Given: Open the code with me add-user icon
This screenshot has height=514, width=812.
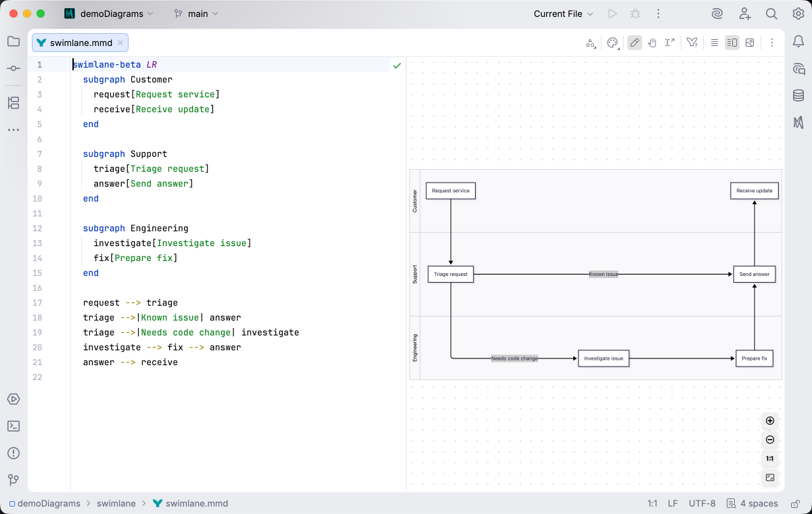Looking at the screenshot, I should 744,14.
